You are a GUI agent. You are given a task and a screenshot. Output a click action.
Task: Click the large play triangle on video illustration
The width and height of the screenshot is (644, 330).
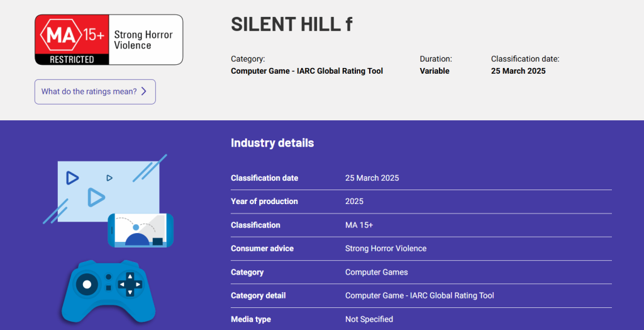[x=96, y=197]
